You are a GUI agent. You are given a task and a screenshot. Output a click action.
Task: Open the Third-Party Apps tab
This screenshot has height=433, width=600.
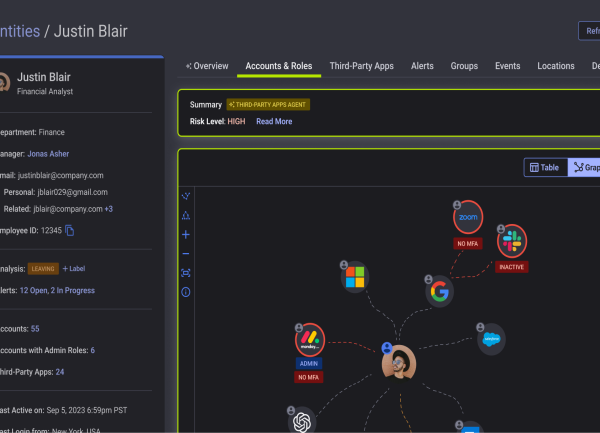click(361, 66)
